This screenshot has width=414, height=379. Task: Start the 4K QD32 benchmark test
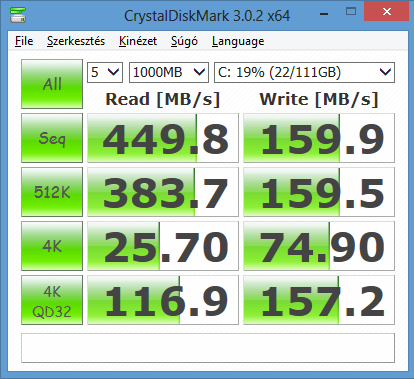coord(52,300)
